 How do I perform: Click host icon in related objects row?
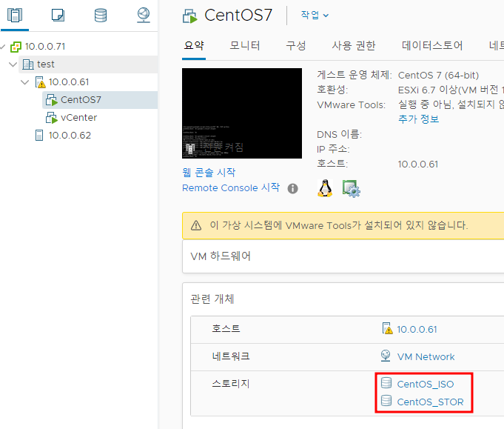click(387, 328)
